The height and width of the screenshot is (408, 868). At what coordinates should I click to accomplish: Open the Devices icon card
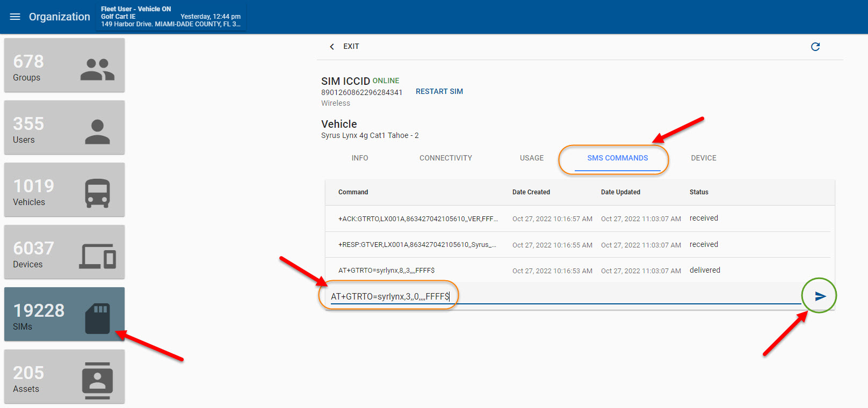(x=97, y=256)
